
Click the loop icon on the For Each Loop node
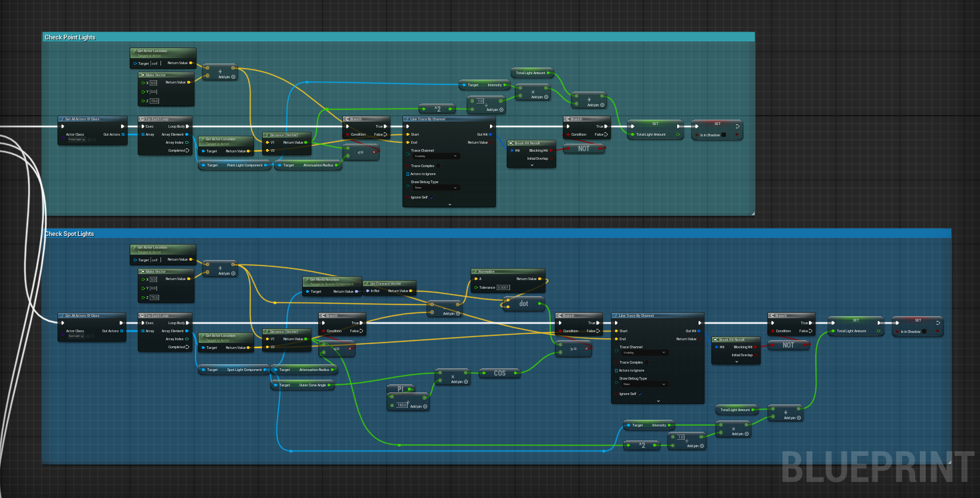pyautogui.click(x=142, y=119)
